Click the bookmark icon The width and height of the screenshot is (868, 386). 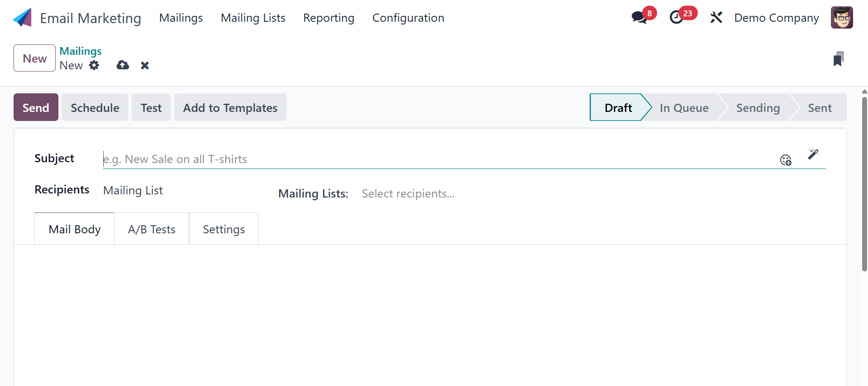[x=838, y=59]
